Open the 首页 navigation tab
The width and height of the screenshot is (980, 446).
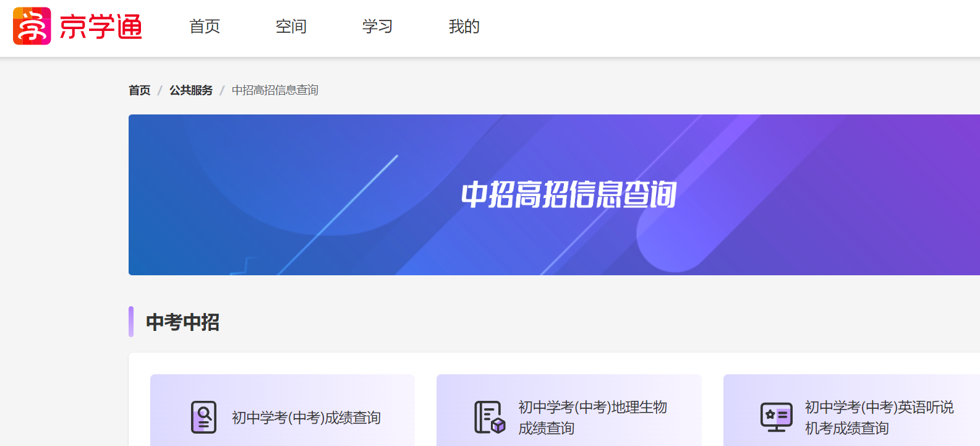tap(205, 27)
